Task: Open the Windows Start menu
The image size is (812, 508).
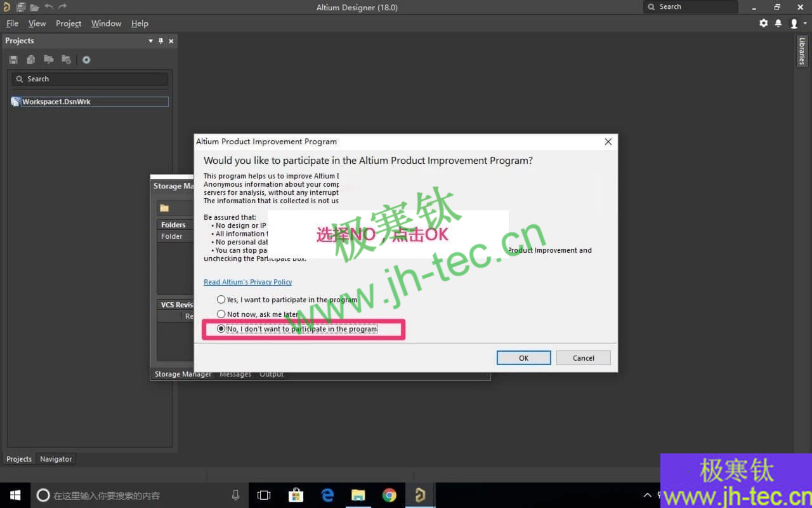Action: (15, 495)
